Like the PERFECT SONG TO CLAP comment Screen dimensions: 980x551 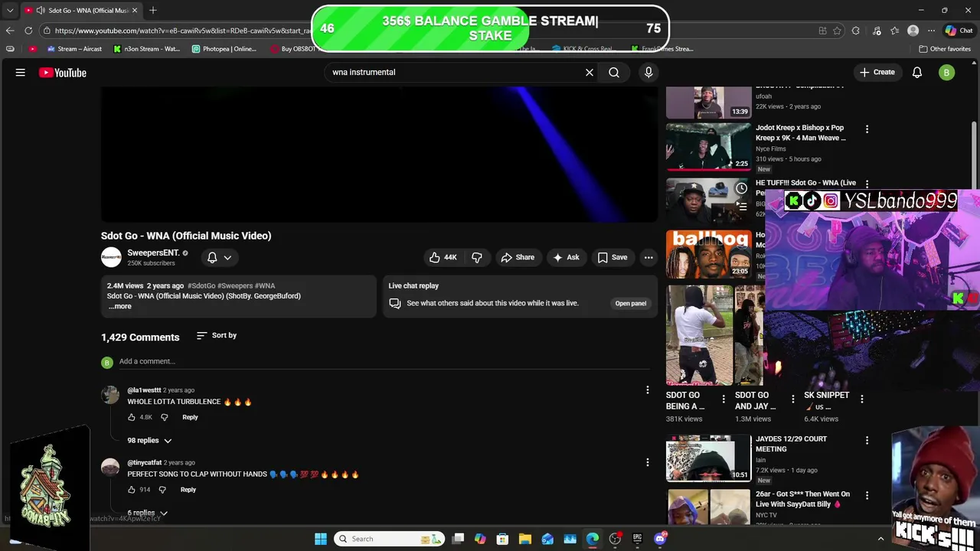tap(132, 490)
